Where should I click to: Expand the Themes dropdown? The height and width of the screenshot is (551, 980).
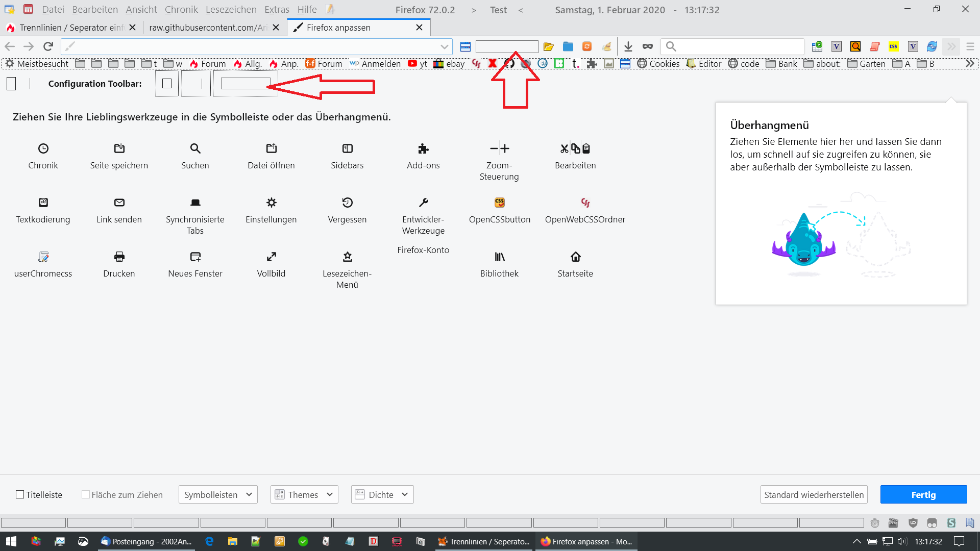[304, 494]
